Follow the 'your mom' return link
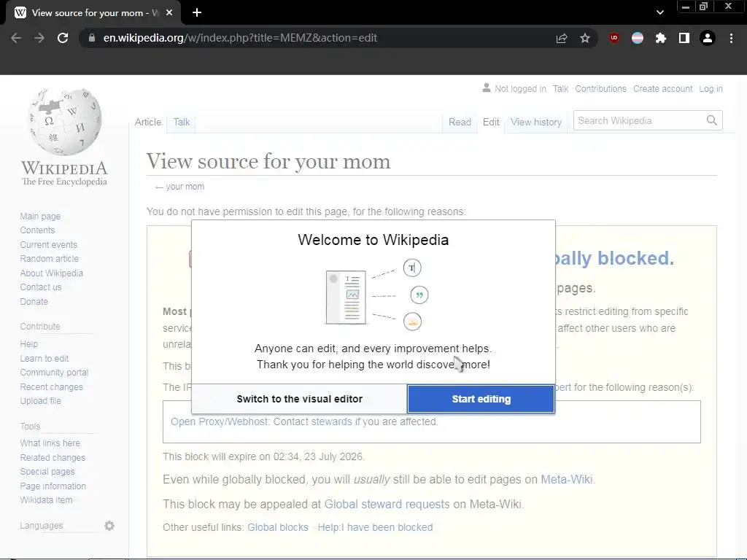Image resolution: width=747 pixels, height=560 pixels. tap(185, 187)
